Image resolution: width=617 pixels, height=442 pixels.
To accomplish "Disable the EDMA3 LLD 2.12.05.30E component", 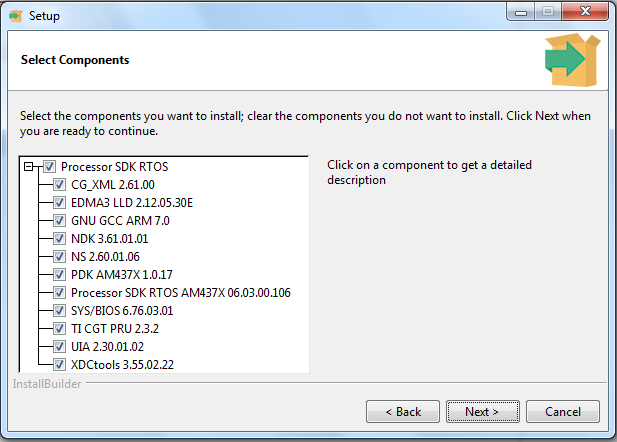I will pyautogui.click(x=59, y=203).
